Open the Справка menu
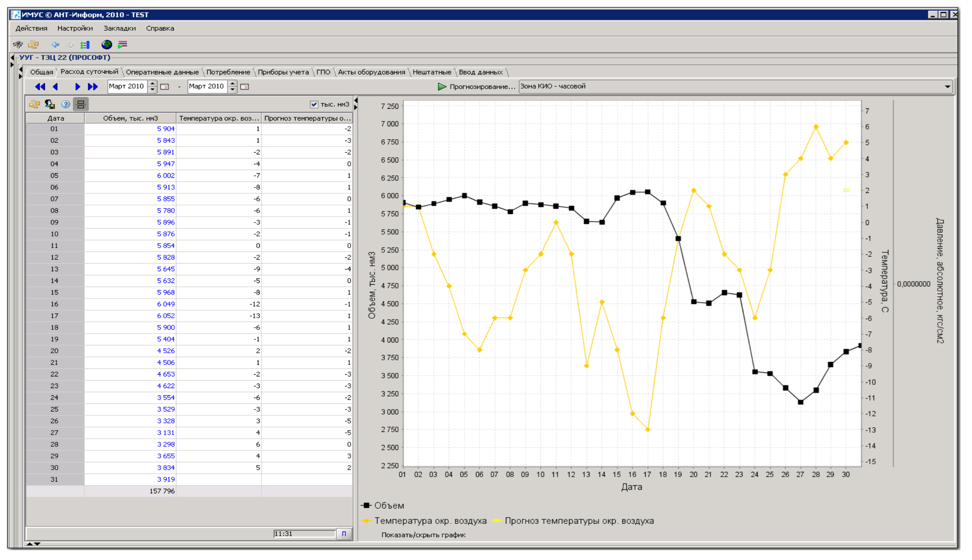The height and width of the screenshot is (560, 972). pos(160,28)
